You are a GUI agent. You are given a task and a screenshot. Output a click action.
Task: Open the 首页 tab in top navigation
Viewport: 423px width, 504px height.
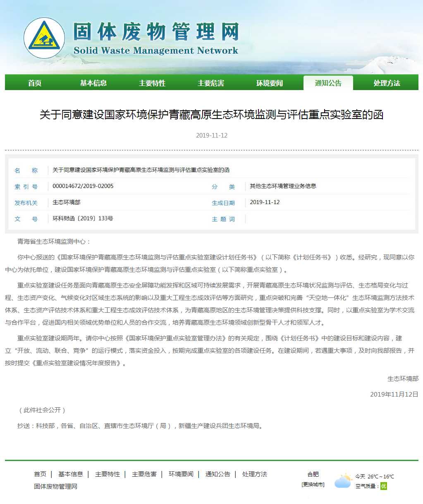[35, 83]
